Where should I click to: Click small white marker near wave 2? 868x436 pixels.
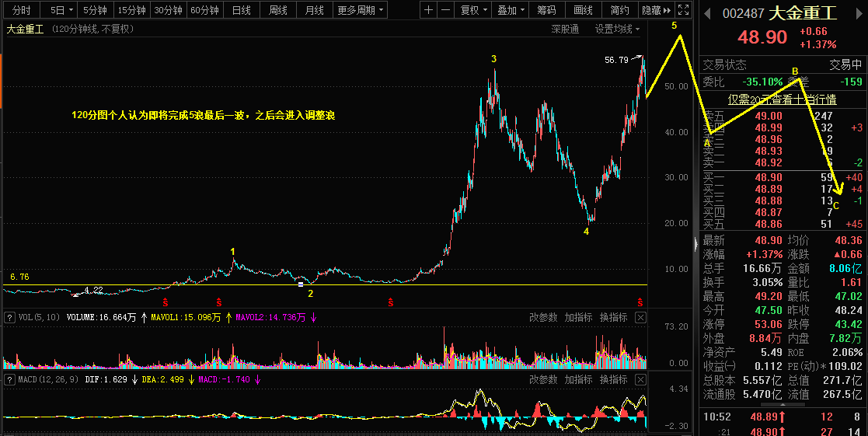tap(301, 284)
